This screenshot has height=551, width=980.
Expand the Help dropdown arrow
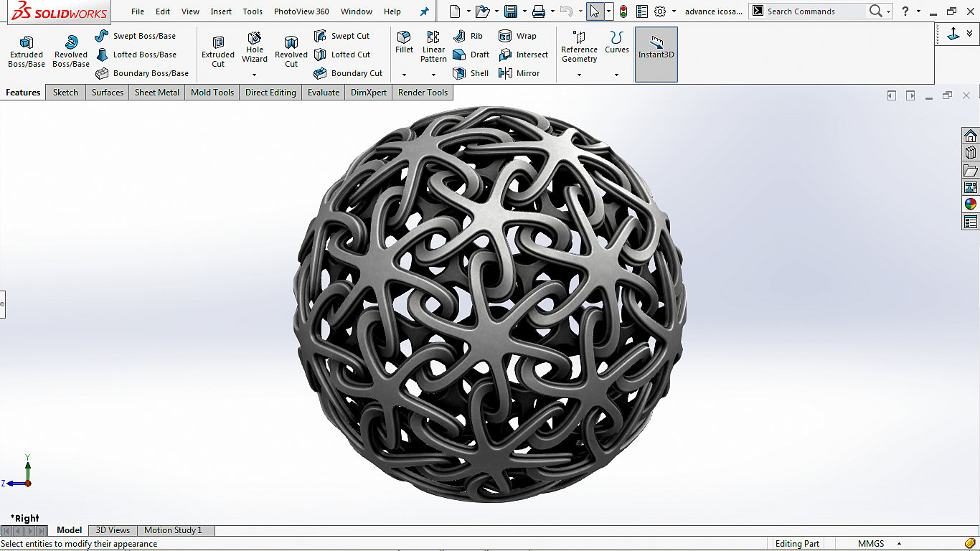point(918,11)
